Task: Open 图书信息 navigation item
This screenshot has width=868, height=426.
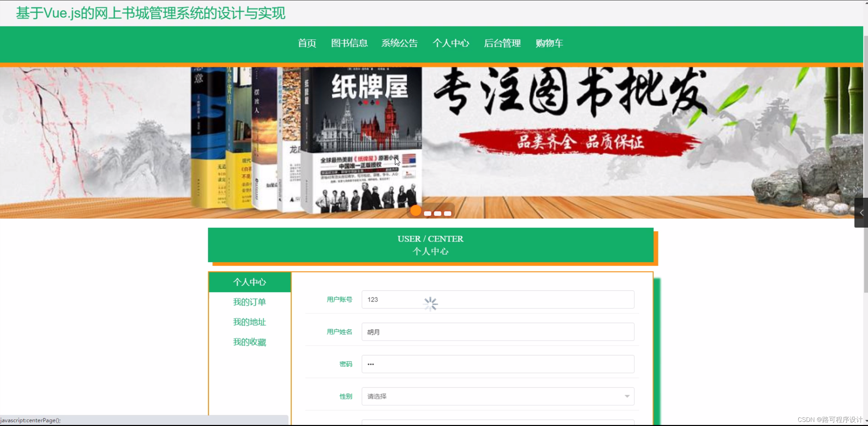Action: coord(349,43)
